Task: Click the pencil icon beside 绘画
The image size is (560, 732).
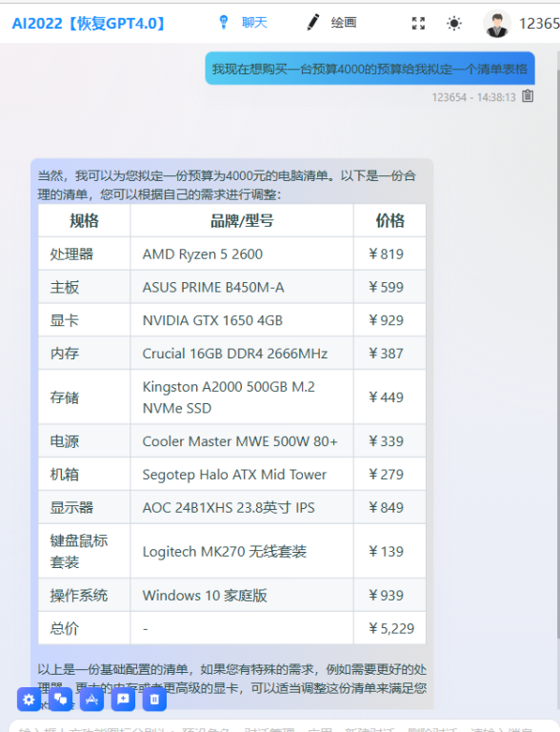Action: pyautogui.click(x=313, y=22)
